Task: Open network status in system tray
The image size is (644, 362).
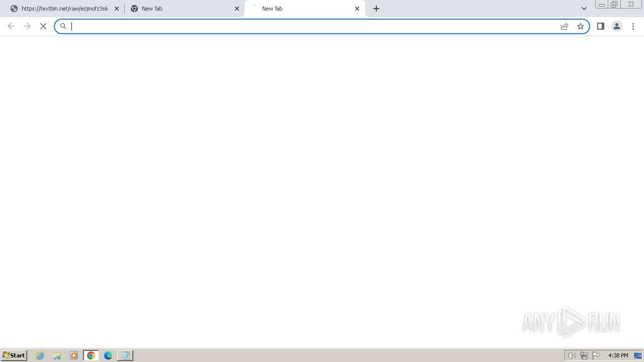Action: click(x=584, y=355)
